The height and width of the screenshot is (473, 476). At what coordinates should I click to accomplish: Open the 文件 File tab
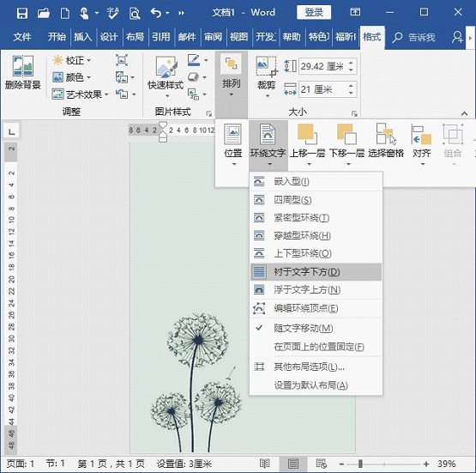coord(22,37)
